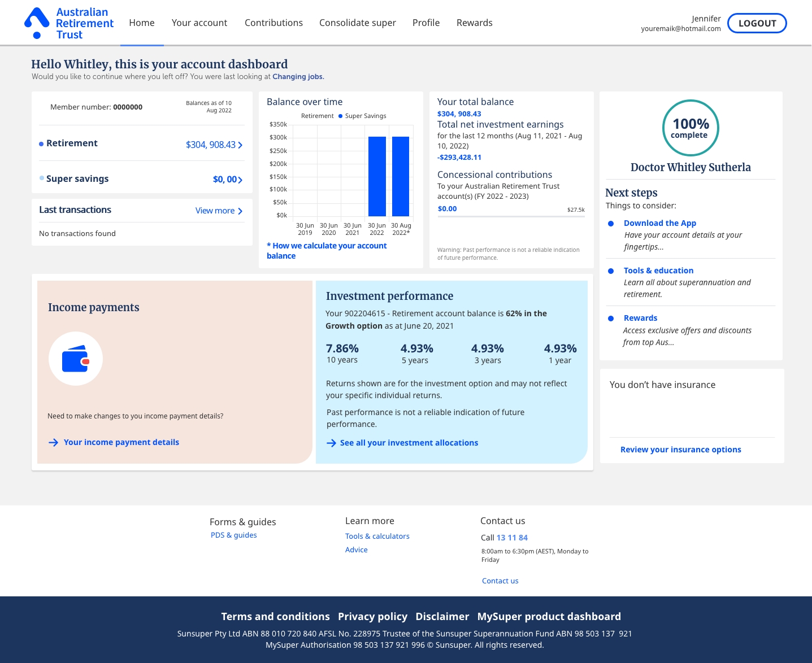Open the Rewards link under Next steps
The width and height of the screenshot is (812, 663).
(640, 318)
